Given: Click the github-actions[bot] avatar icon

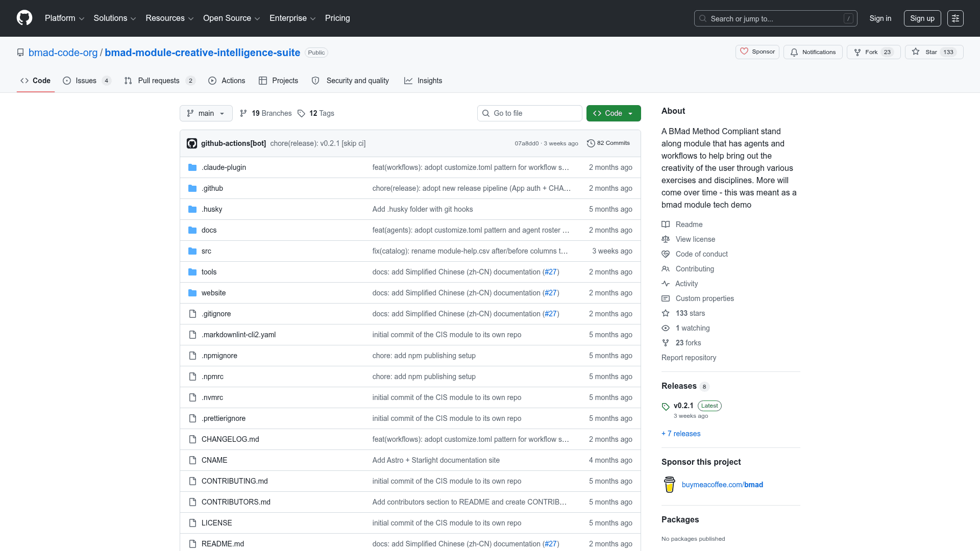Looking at the screenshot, I should pyautogui.click(x=192, y=143).
